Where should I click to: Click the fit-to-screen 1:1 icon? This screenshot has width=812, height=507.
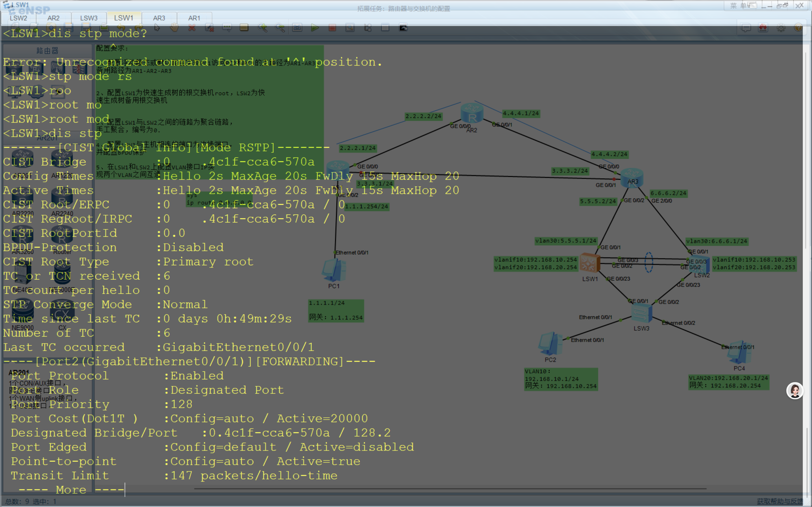tap(297, 28)
